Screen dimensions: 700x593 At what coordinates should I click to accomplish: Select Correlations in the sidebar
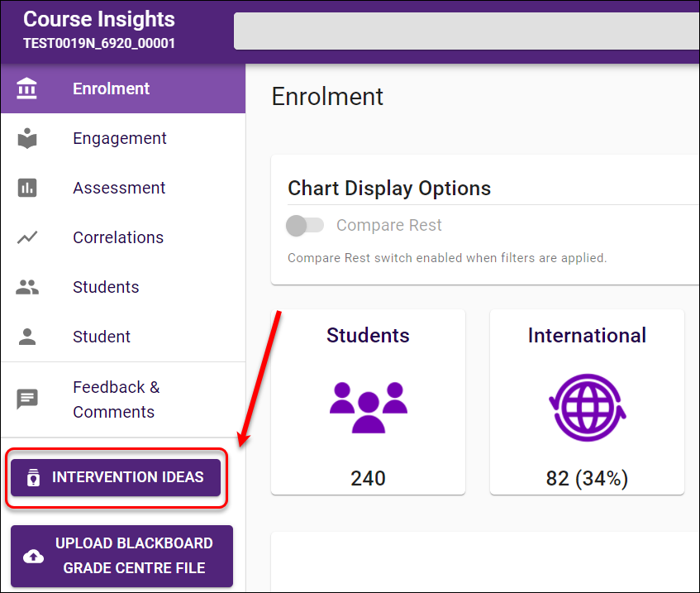click(118, 237)
